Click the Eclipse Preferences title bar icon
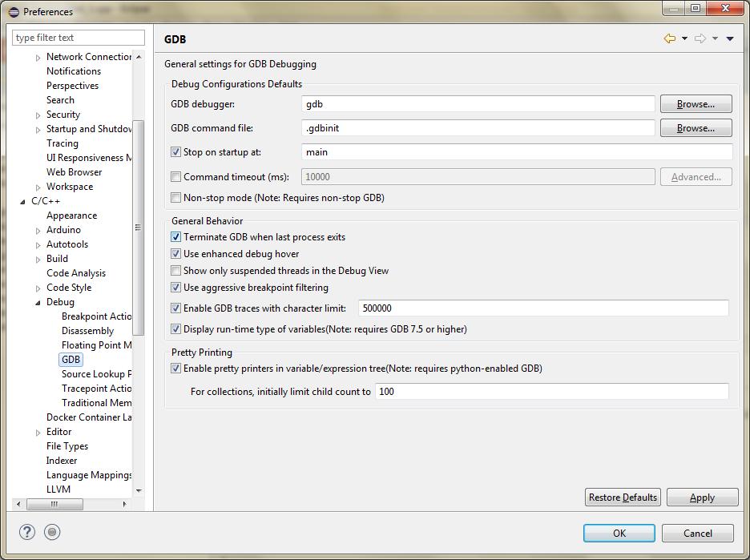This screenshot has width=750, height=560. 14,11
